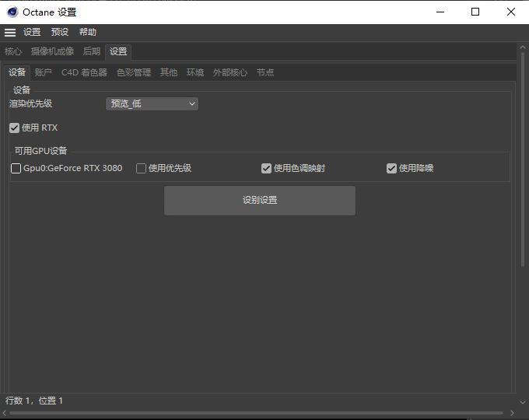This screenshot has width=529, height=420.
Task: Expand the 渲染优先级 dropdown
Action: click(152, 104)
